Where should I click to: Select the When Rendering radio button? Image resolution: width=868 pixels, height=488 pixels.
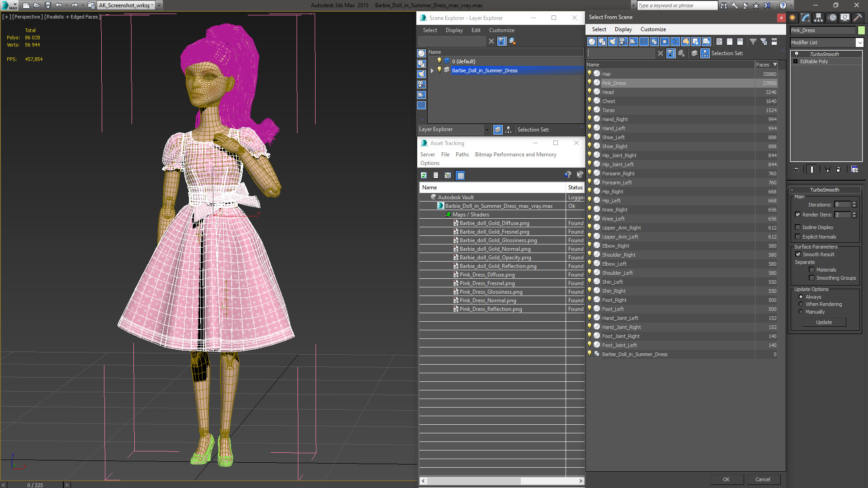801,304
